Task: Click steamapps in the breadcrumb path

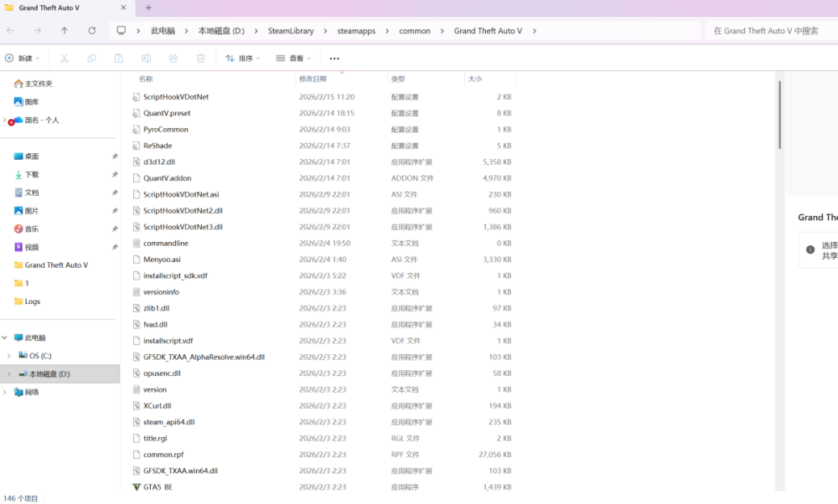Action: [356, 31]
